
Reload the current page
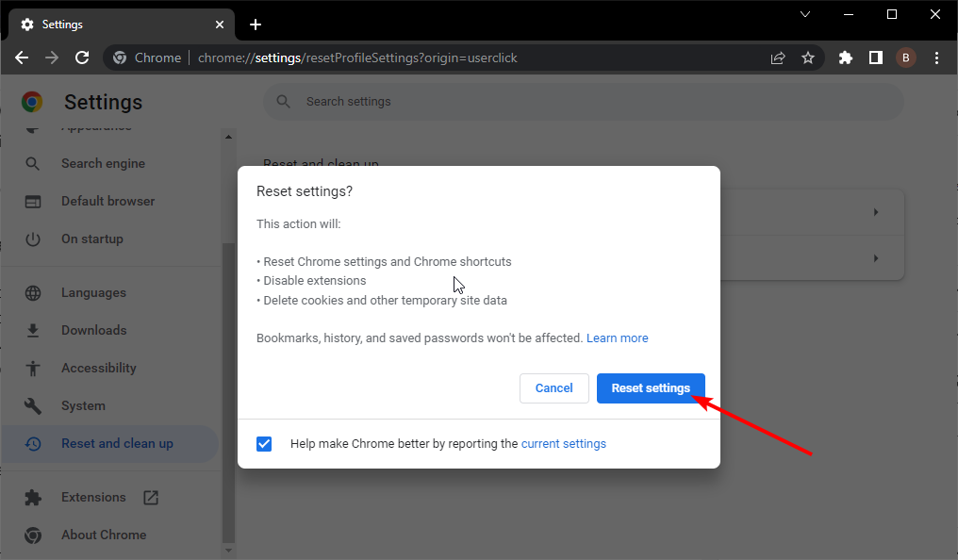pyautogui.click(x=82, y=58)
